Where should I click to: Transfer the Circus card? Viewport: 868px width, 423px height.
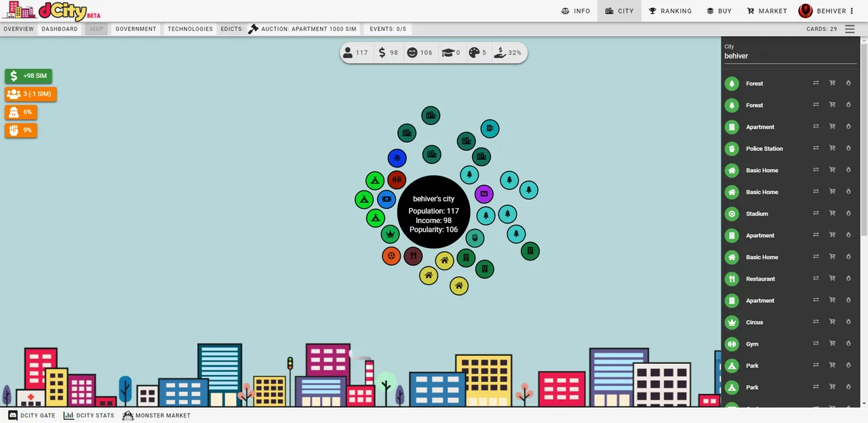[x=816, y=321]
